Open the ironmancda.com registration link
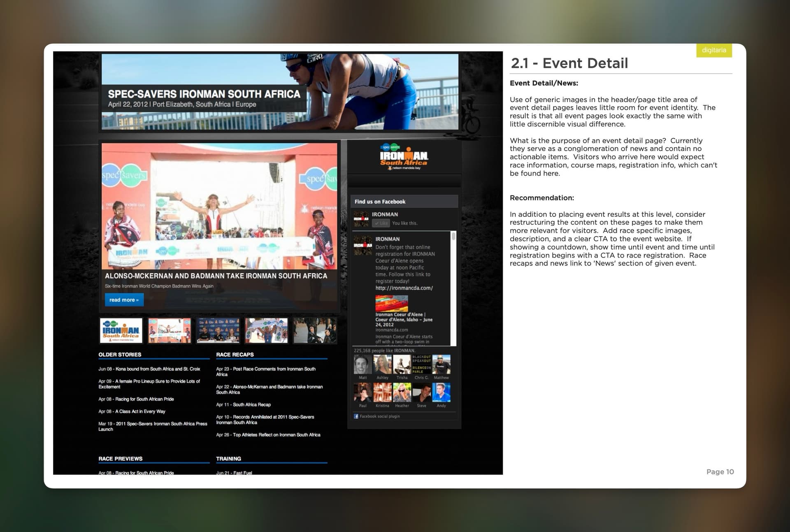790x532 pixels. [x=404, y=288]
